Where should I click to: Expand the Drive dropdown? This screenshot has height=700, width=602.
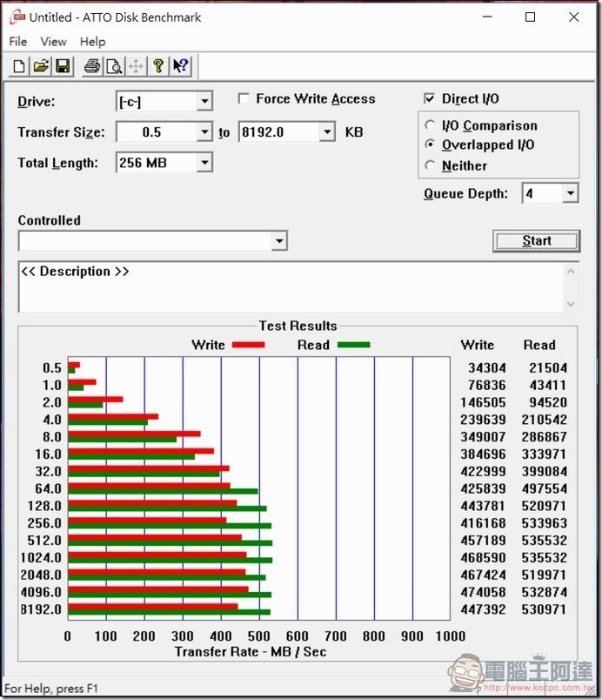click(204, 102)
